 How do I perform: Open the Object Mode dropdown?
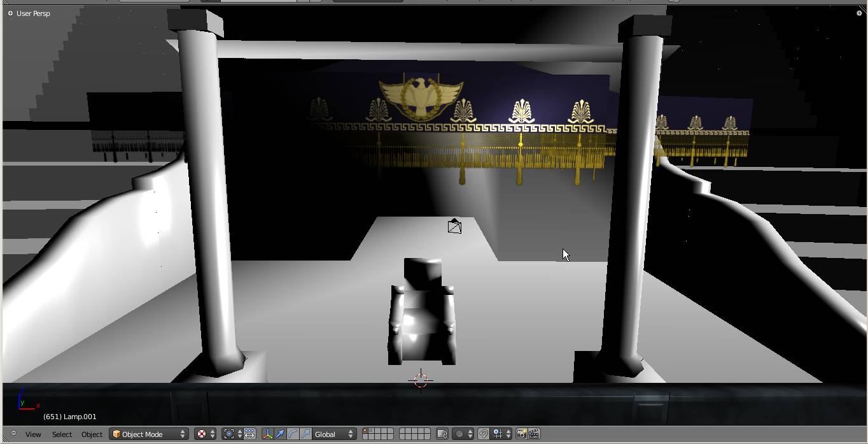coord(148,434)
